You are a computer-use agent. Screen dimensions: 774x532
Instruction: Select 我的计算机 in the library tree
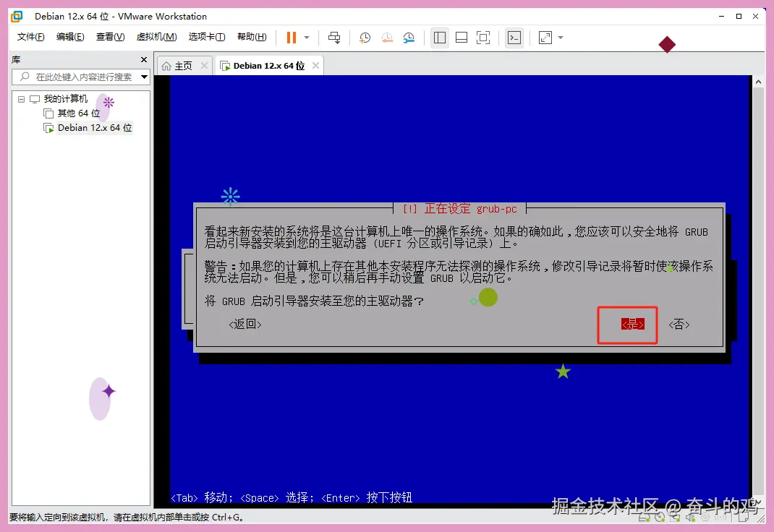[65, 99]
